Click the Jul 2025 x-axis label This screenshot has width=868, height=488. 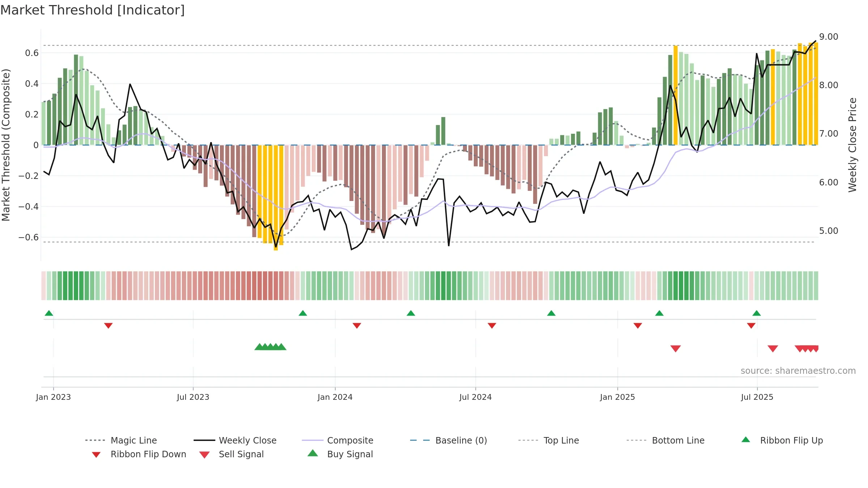[757, 397]
